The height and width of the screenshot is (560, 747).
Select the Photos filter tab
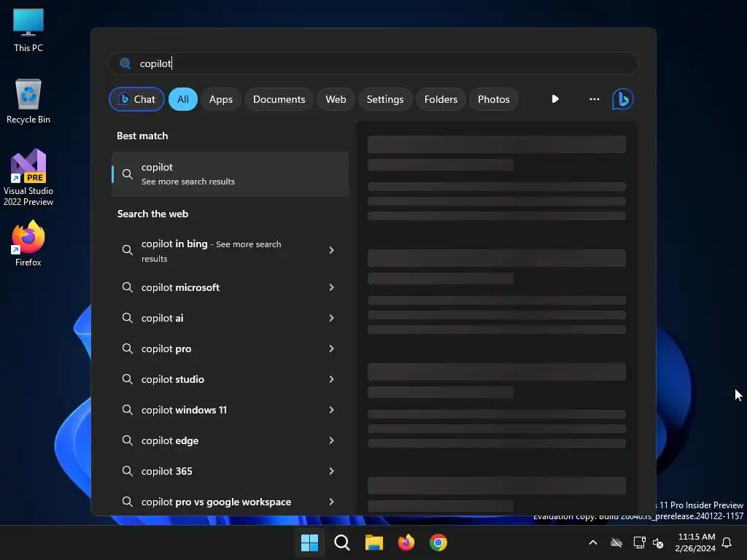point(494,99)
